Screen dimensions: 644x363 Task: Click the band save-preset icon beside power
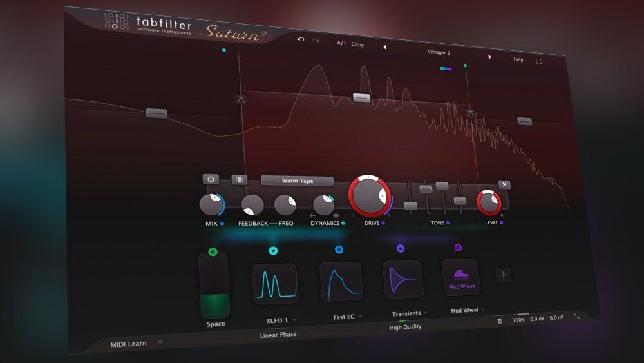(240, 180)
